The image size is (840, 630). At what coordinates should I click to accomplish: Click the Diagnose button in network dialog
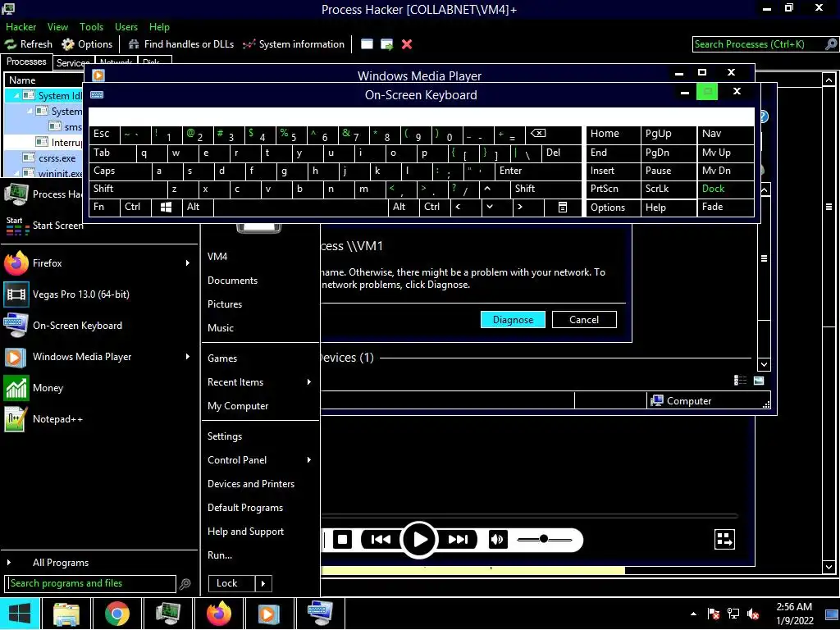click(513, 320)
